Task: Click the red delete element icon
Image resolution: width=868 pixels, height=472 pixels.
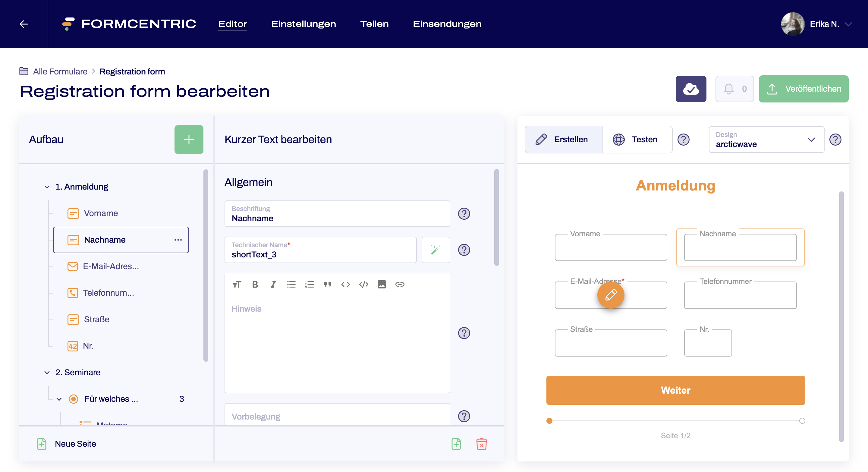Action: click(x=481, y=444)
